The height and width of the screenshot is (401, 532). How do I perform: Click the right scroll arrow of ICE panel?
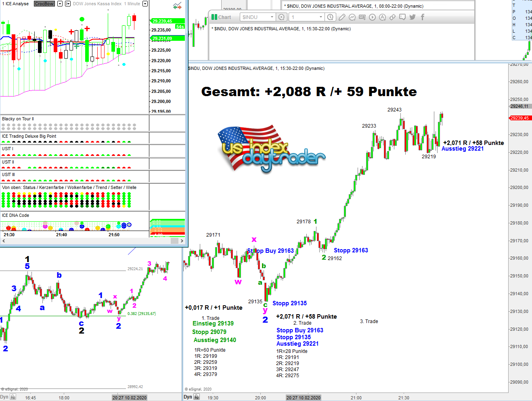coord(182,241)
